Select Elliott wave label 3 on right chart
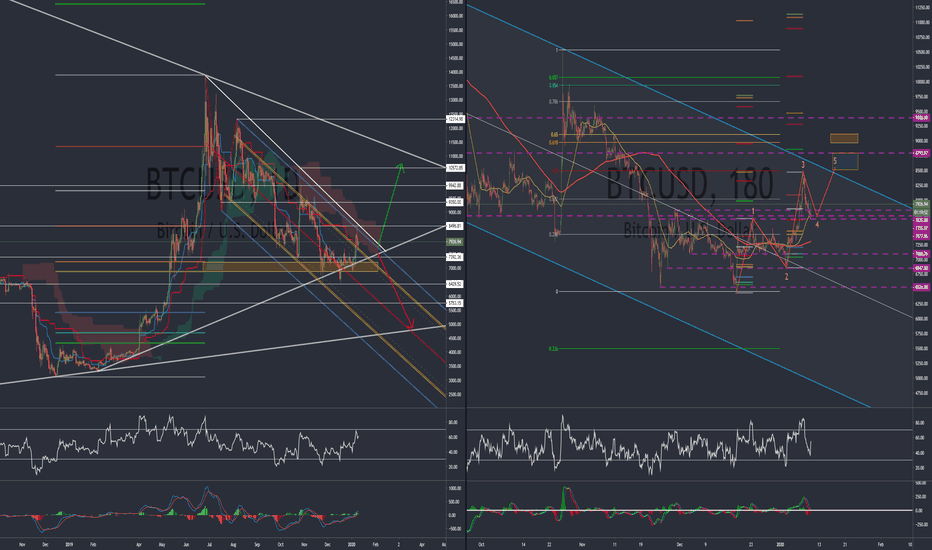 pos(803,165)
